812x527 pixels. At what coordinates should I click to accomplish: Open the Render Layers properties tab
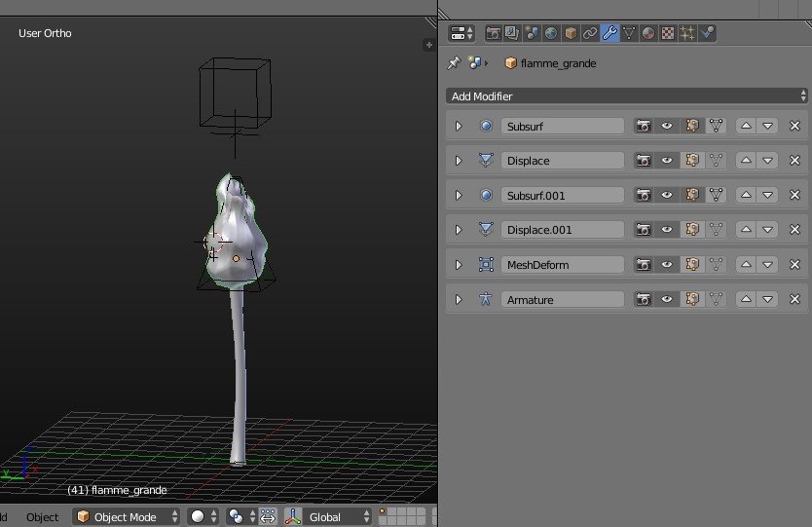coord(512,33)
